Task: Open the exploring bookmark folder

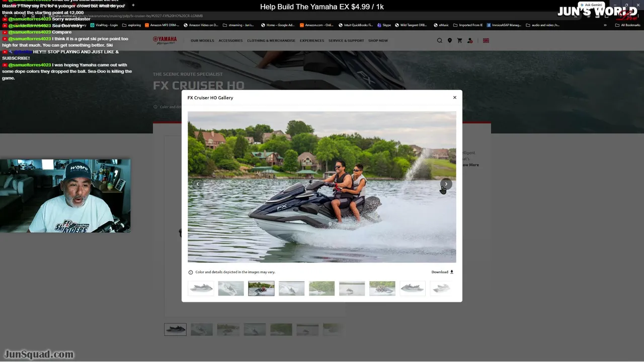Action: (x=132, y=25)
